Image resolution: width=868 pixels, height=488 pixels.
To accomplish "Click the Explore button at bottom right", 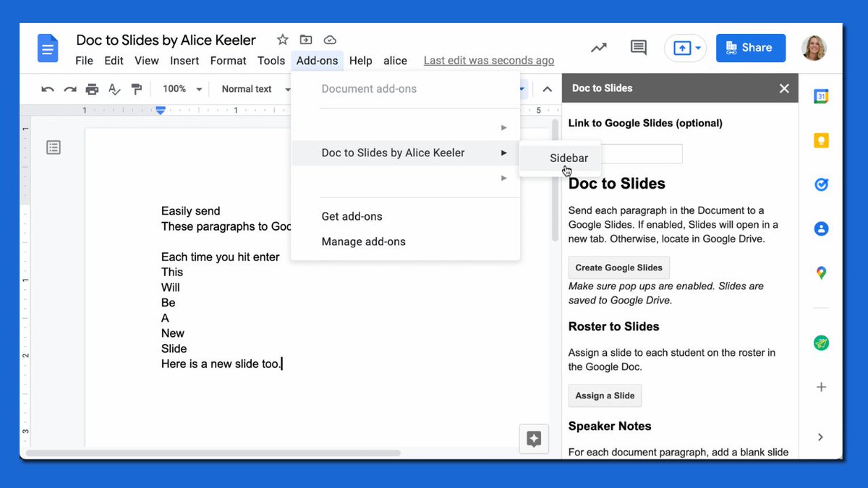I will pyautogui.click(x=534, y=439).
